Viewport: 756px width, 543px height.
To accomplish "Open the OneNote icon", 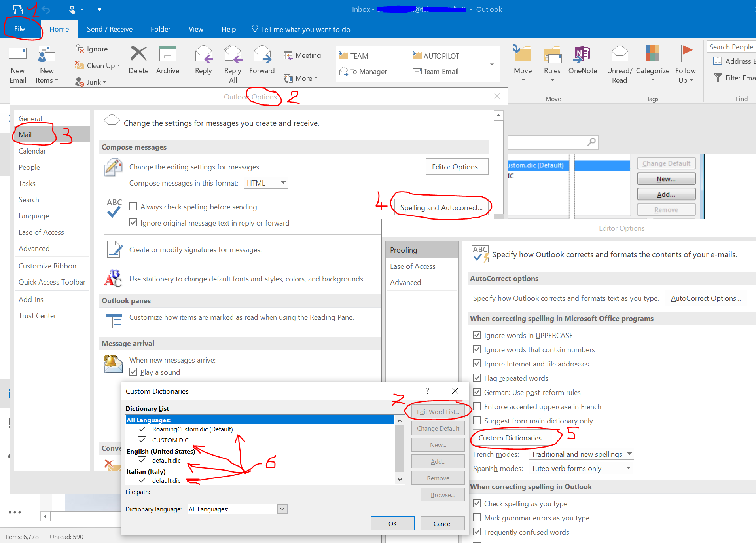I will 582,55.
